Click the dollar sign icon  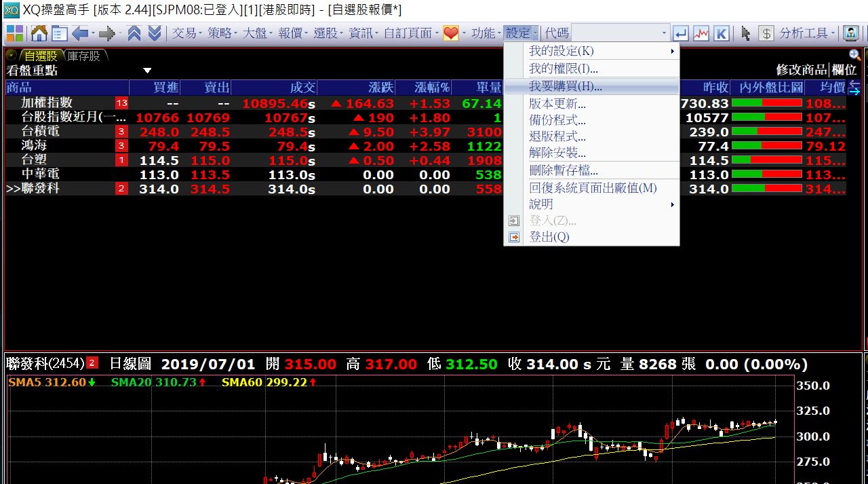[x=766, y=33]
